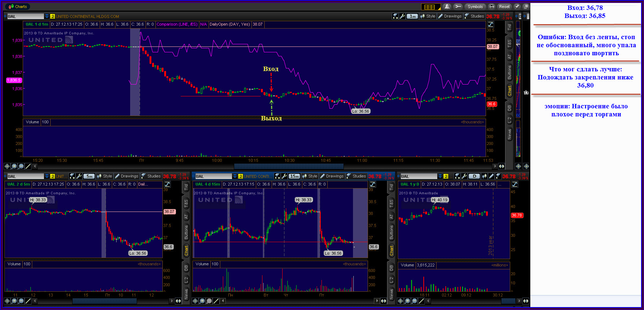Switch to T&S side tab of main chart
The image size is (644, 310).
click(509, 44)
